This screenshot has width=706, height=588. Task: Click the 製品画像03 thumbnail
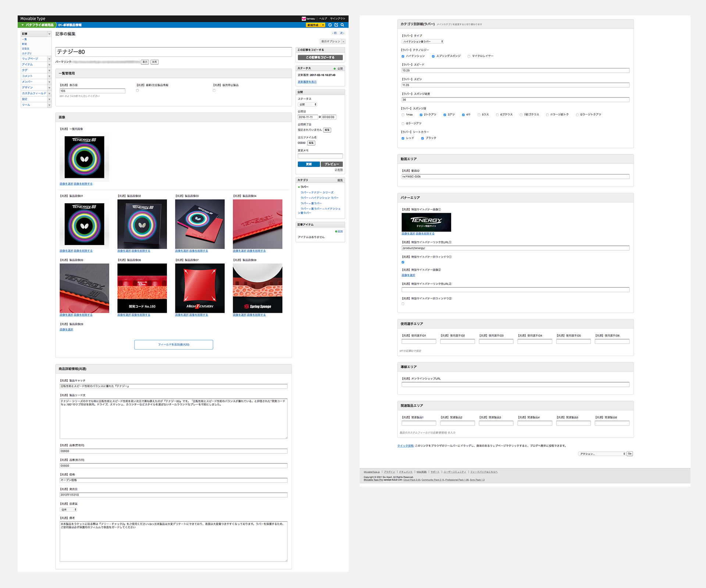pos(200,224)
